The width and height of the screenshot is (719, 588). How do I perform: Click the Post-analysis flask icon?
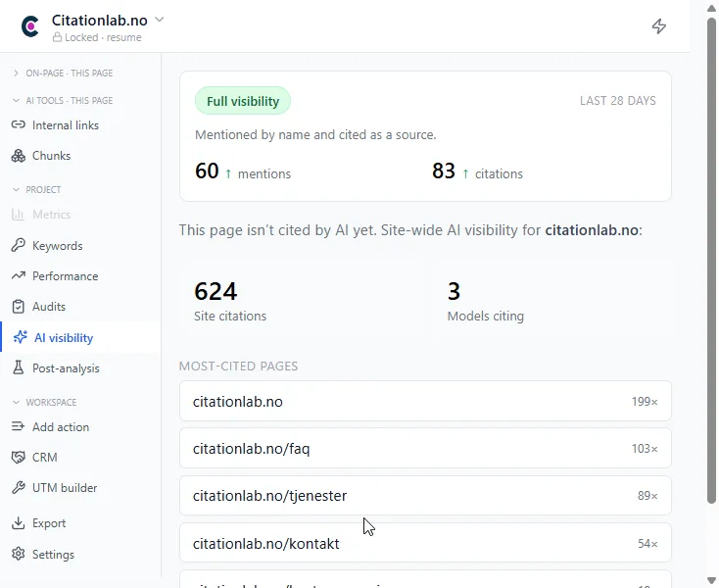[19, 367]
